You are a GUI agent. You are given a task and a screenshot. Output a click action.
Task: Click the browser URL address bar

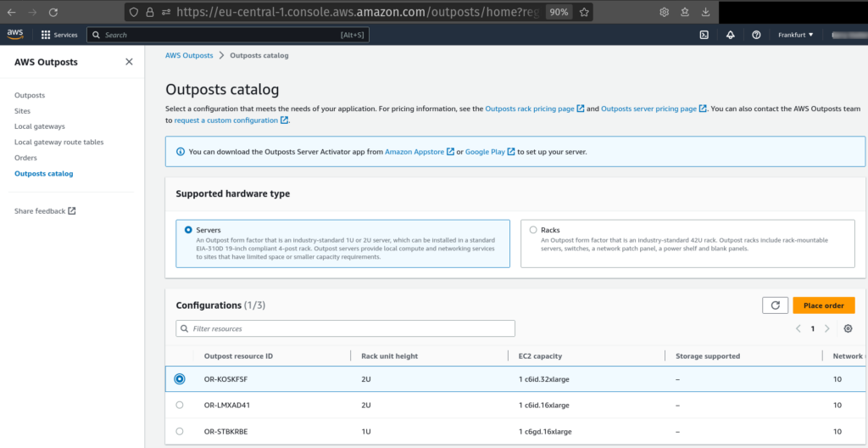click(359, 12)
